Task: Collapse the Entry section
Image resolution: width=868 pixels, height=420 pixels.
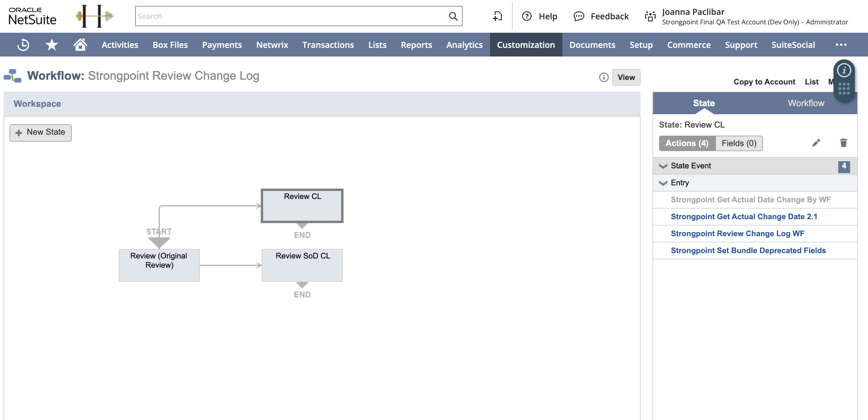Action: coord(663,183)
